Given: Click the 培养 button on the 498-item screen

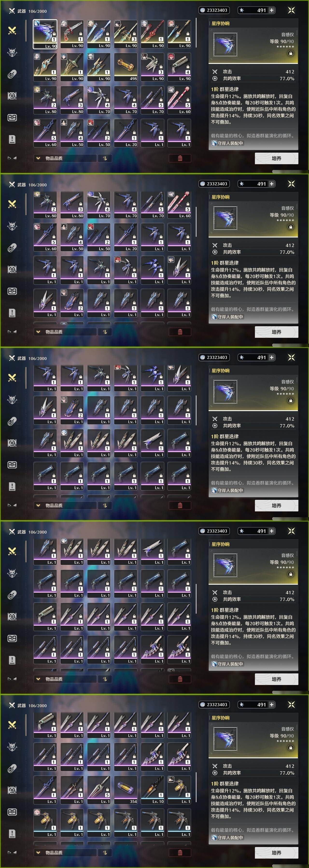Looking at the screenshot, I should [276, 158].
